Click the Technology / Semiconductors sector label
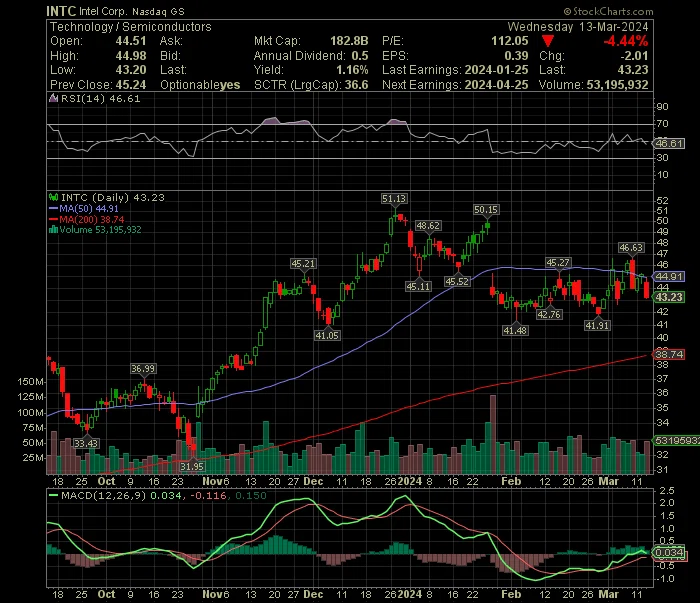The width and height of the screenshot is (700, 603). point(130,27)
